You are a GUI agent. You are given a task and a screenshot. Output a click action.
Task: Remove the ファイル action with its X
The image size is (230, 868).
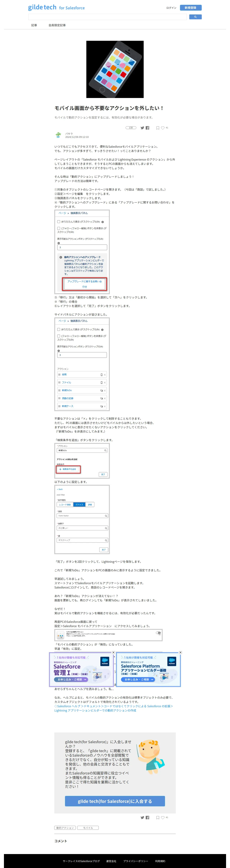[x=105, y=382]
